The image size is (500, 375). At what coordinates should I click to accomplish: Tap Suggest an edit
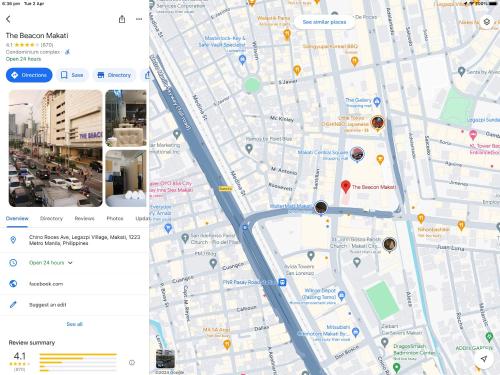click(48, 305)
